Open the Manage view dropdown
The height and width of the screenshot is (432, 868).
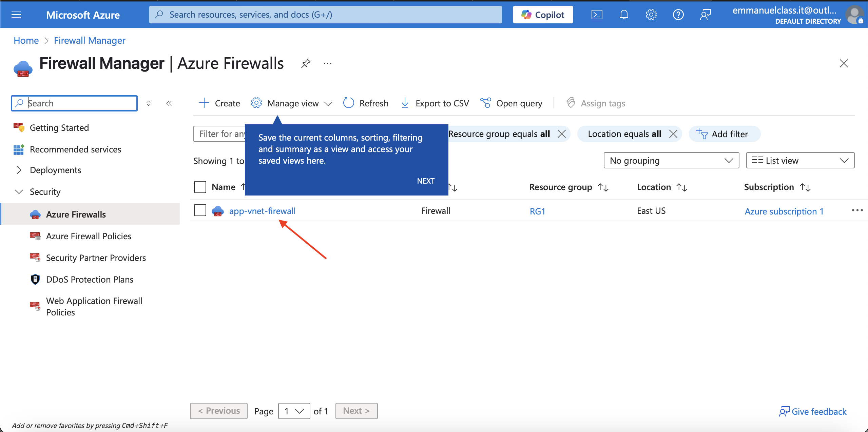292,103
